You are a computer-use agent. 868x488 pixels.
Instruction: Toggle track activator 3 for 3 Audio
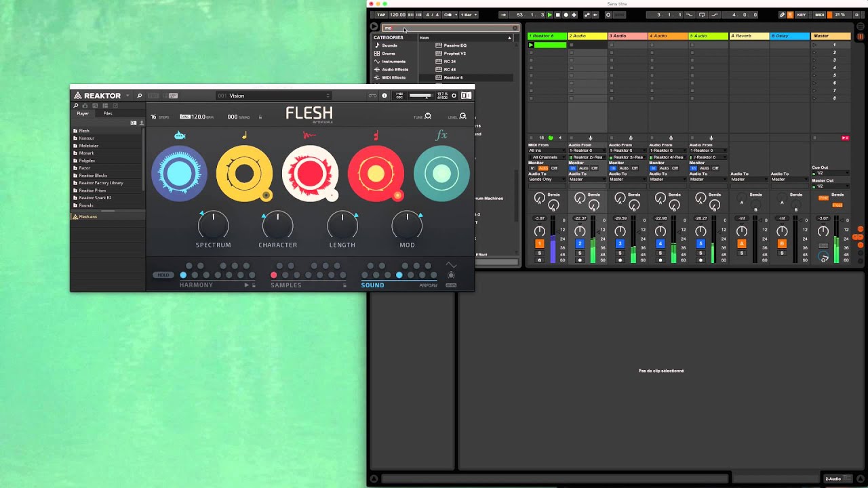620,244
